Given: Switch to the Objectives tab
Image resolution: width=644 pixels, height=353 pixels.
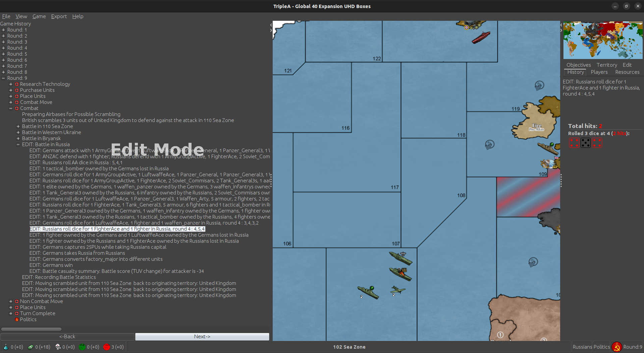Looking at the screenshot, I should [579, 65].
